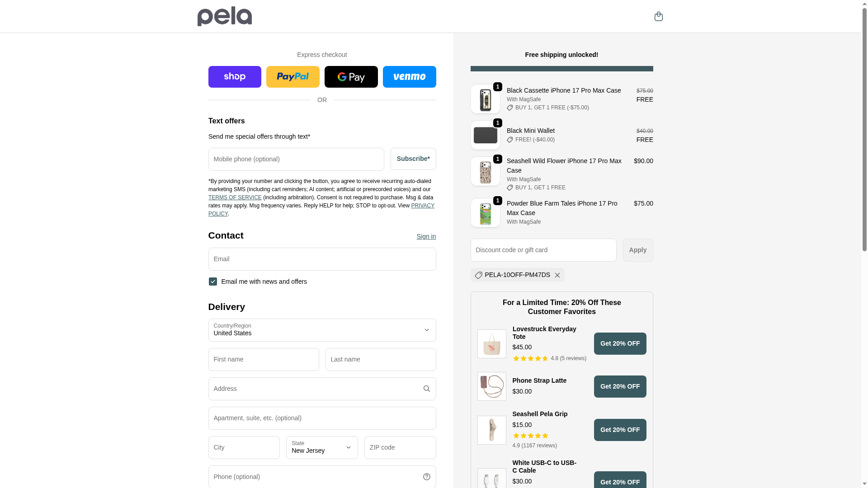
Task: Open the Terms of Service link
Action: click(235, 197)
